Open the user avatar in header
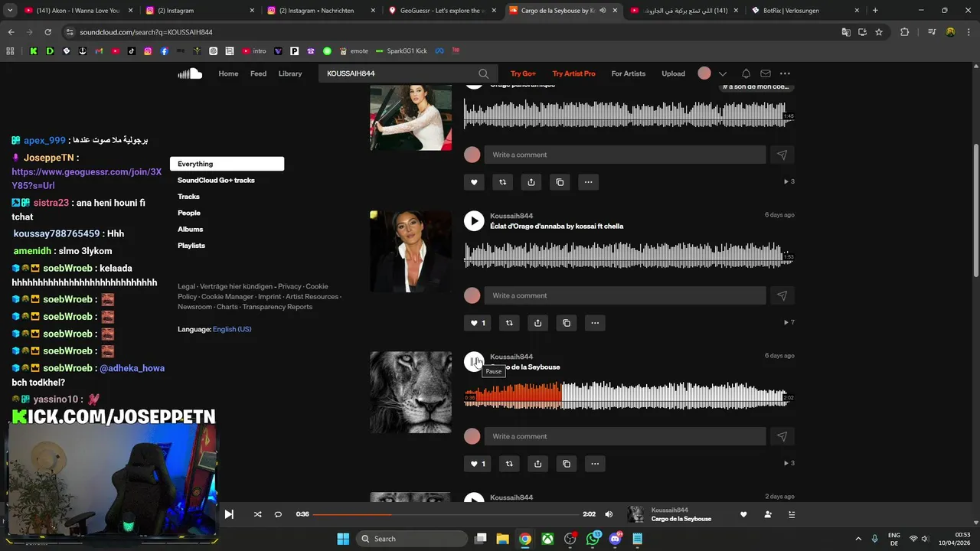Viewport: 980px width, 551px height. tap(704, 73)
